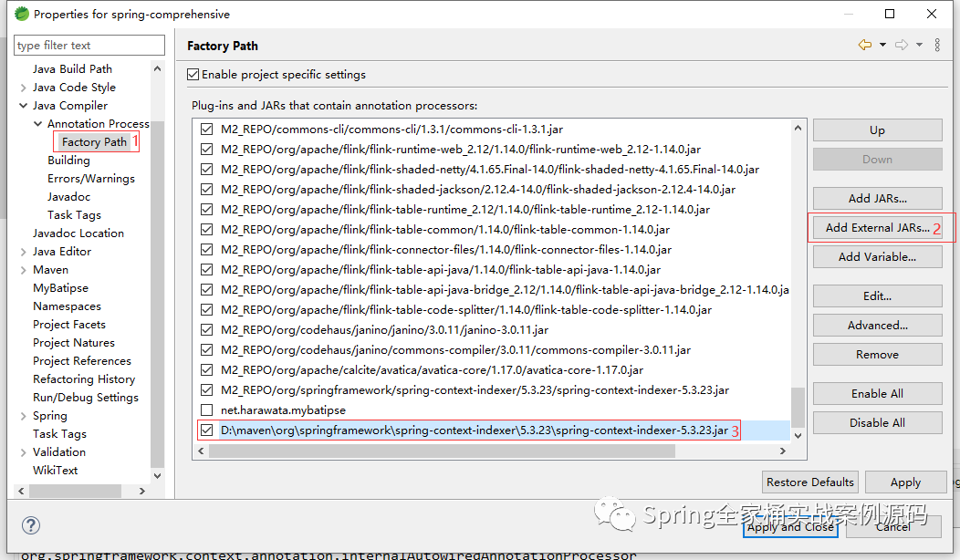The image size is (960, 560).
Task: Select Javadoc under Java Compiler
Action: [68, 196]
